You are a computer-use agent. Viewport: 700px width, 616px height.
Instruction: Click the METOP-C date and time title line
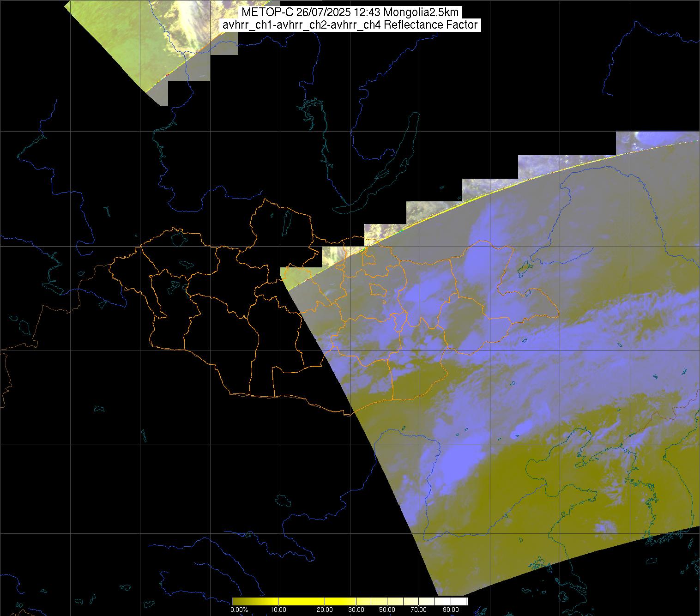[350, 12]
